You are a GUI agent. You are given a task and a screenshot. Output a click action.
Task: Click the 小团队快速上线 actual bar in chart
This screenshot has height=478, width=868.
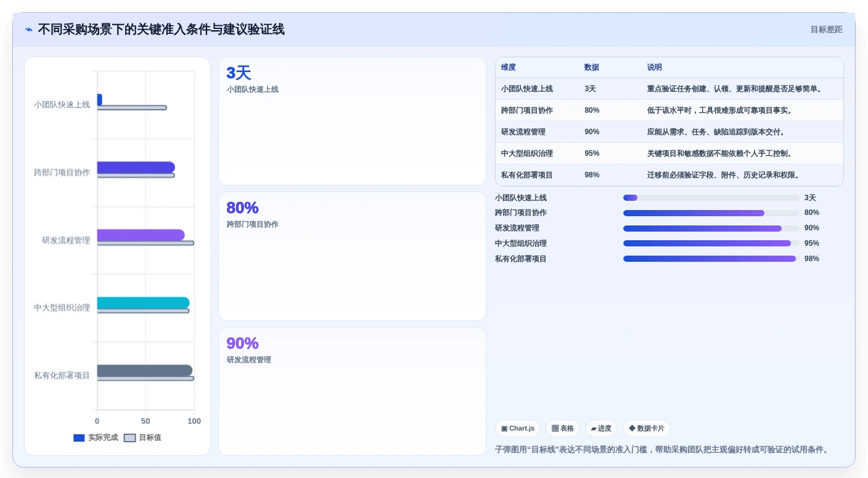click(x=99, y=100)
